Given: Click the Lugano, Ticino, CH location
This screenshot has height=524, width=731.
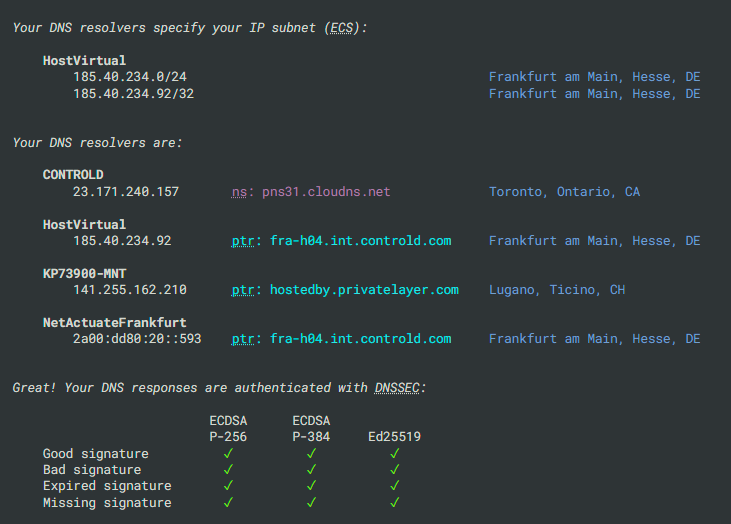Looking at the screenshot, I should click(557, 290).
